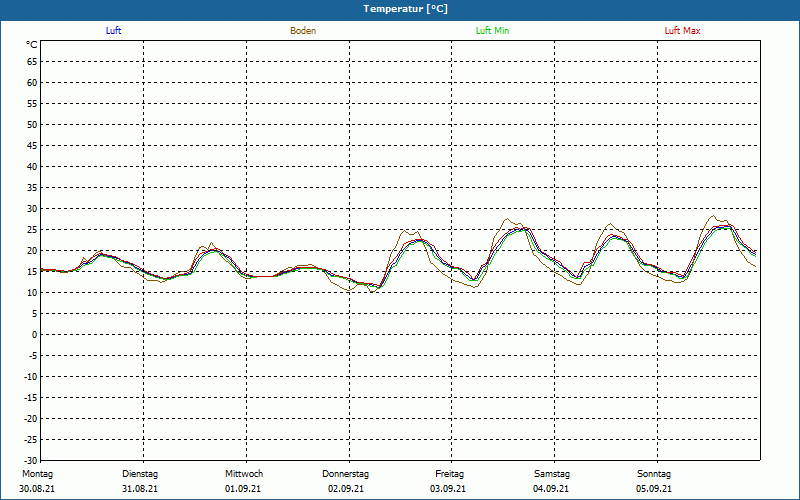
Task: Click the y-axis value 25
Action: coord(32,230)
